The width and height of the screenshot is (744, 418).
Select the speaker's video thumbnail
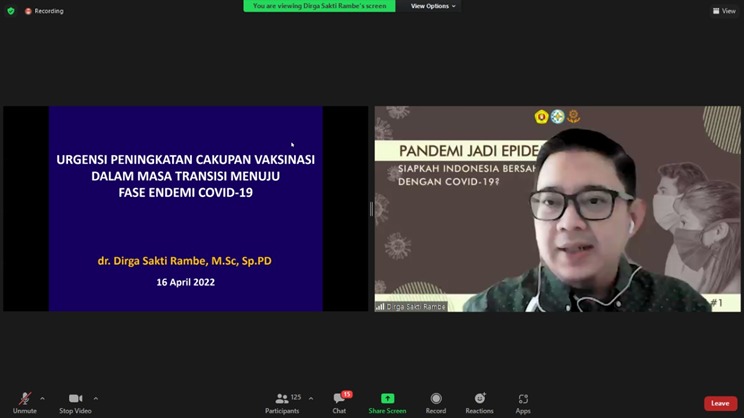(x=558, y=209)
